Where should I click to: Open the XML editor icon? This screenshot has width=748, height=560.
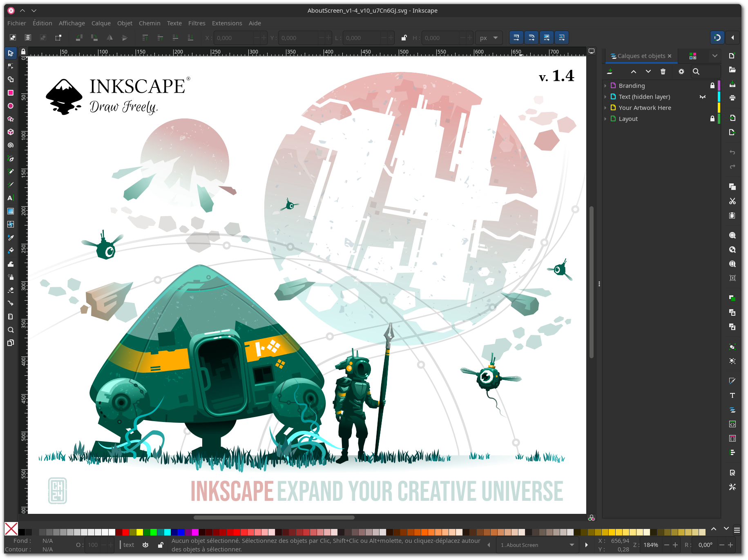click(x=732, y=424)
